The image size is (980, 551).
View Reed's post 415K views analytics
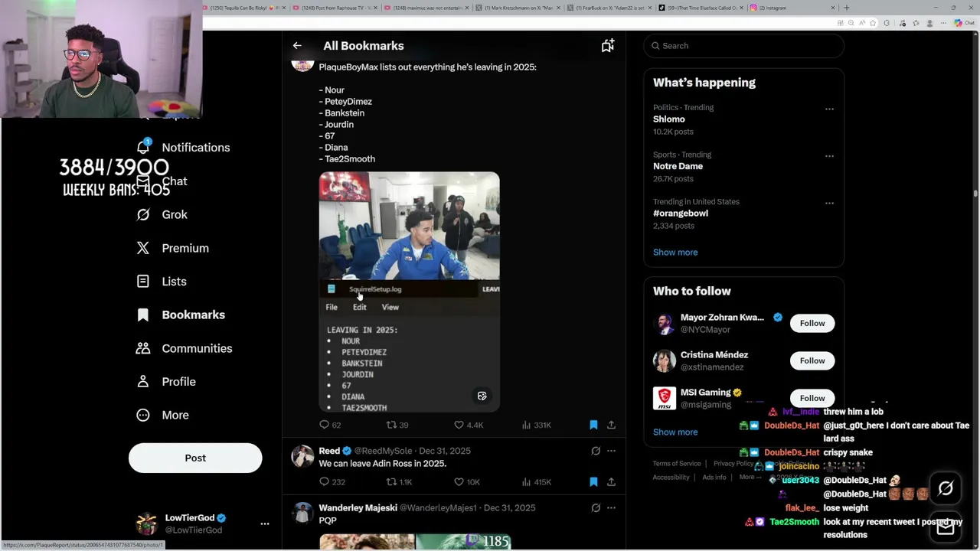(x=537, y=481)
